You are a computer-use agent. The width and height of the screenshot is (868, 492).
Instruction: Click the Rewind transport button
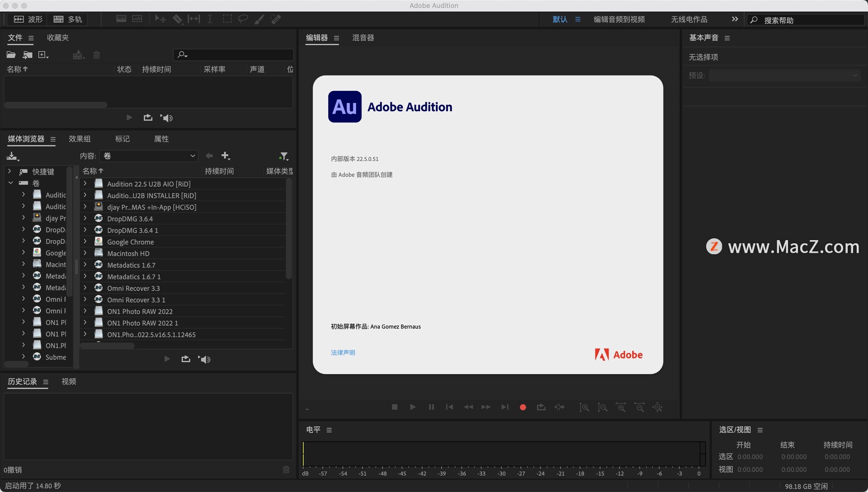(x=468, y=407)
